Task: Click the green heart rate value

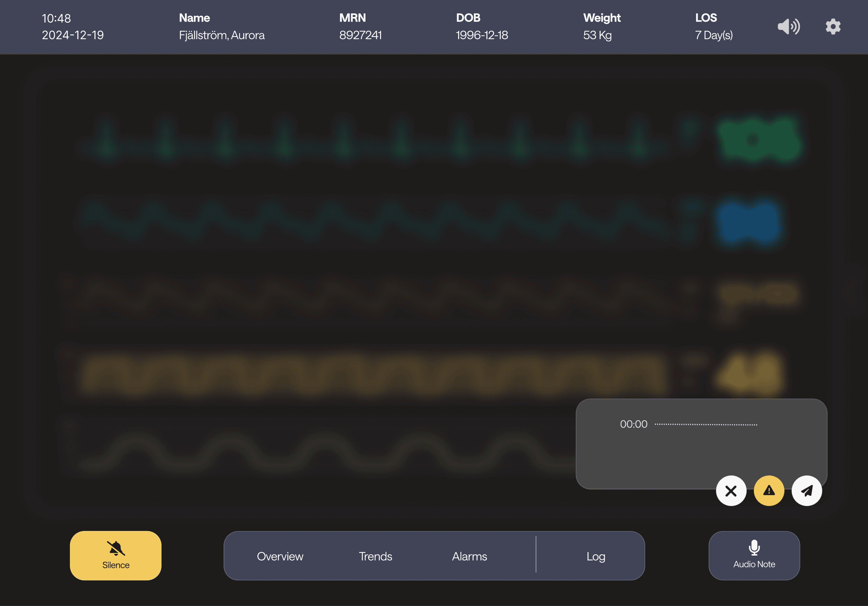Action: (760, 139)
